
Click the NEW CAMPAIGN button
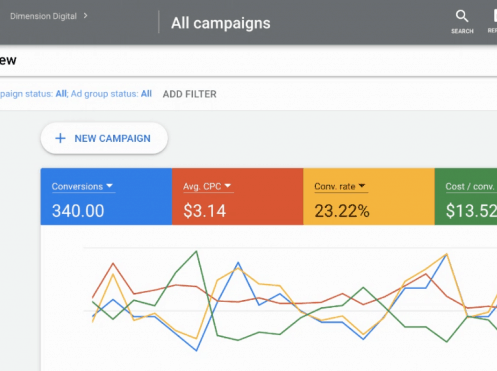[x=104, y=138]
